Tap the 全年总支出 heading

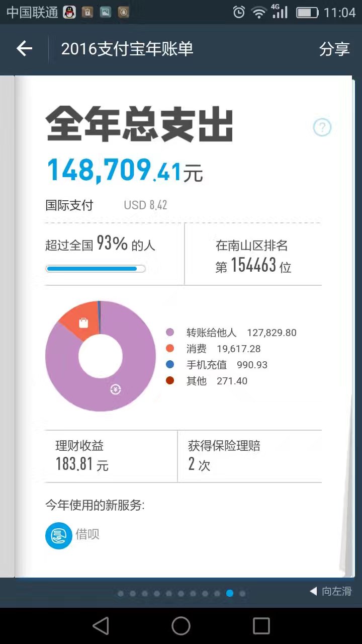(x=140, y=125)
